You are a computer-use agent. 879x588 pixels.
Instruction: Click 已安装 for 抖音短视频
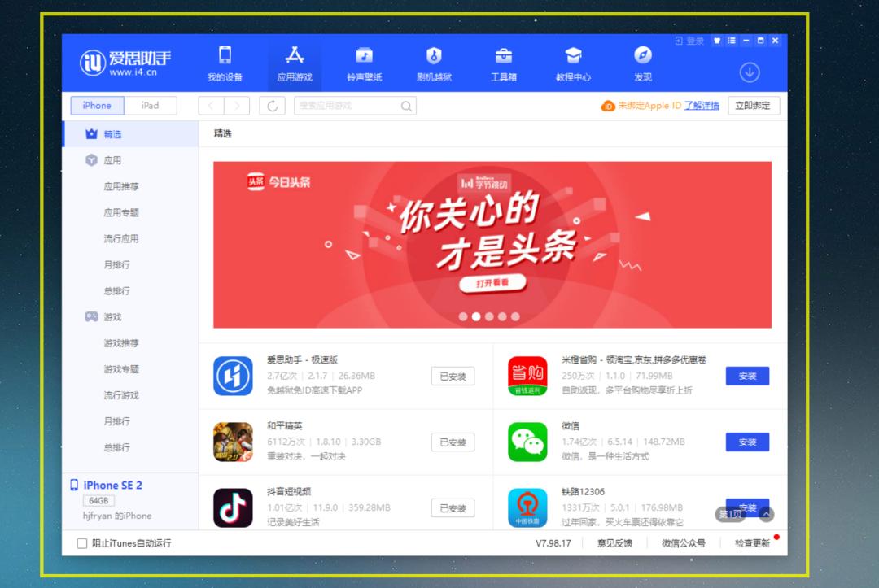coord(453,508)
